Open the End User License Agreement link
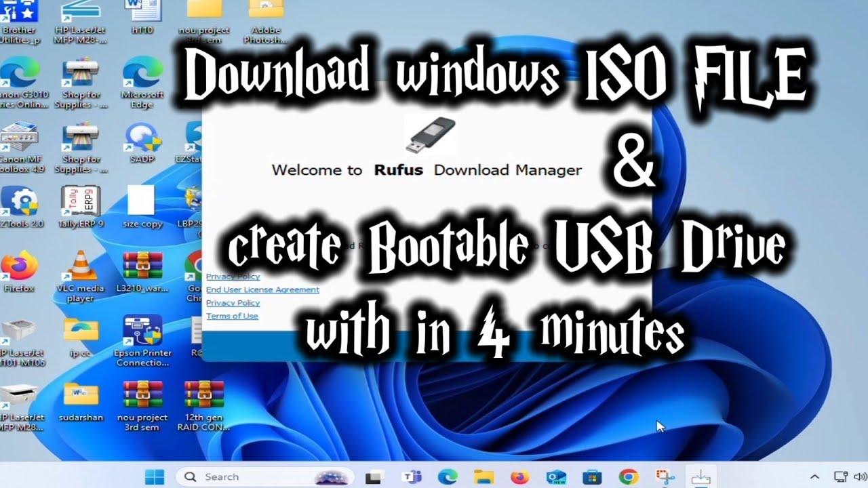The image size is (868, 488). [262, 289]
